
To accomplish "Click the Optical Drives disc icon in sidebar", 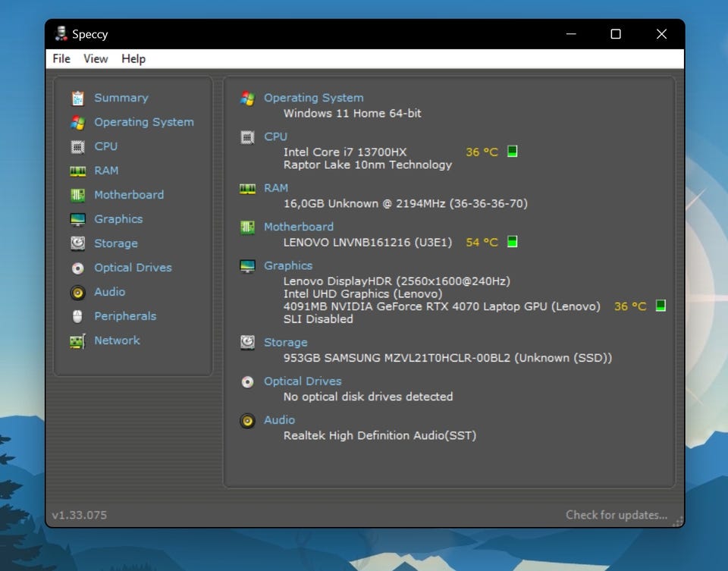I will pyautogui.click(x=77, y=268).
